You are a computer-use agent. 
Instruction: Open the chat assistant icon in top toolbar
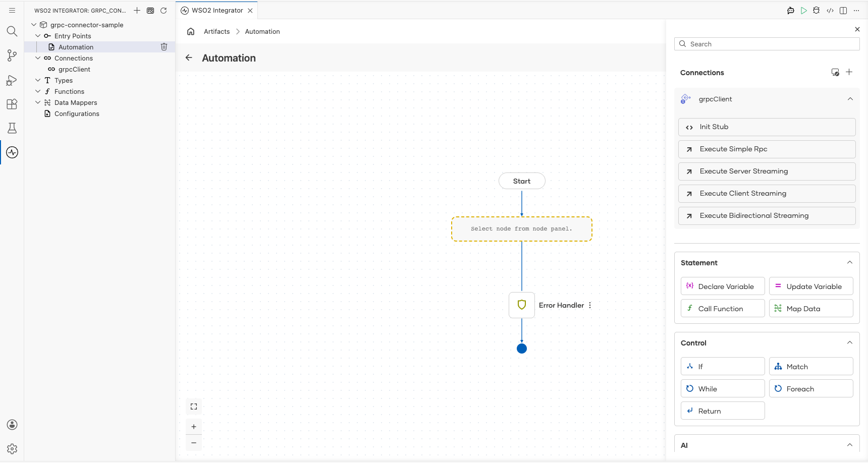point(791,10)
